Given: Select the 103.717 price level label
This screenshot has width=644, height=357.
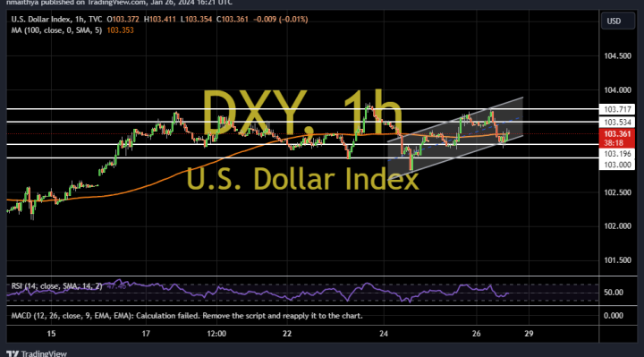Looking at the screenshot, I should (617, 109).
